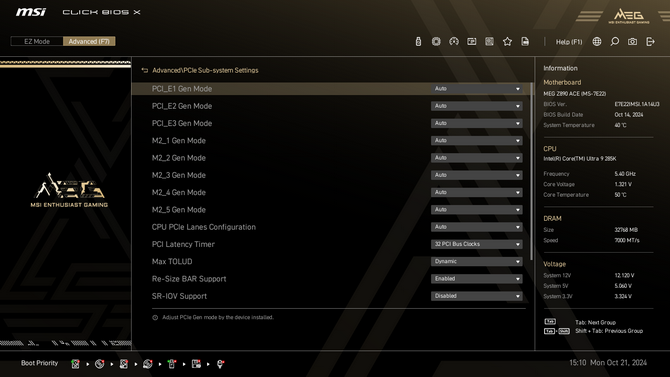The width and height of the screenshot is (670, 377).
Task: Click the exit door icon
Action: point(650,41)
